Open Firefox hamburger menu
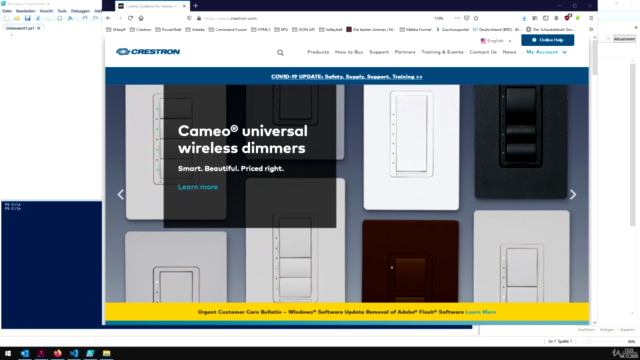The height and width of the screenshot is (360, 640). pyautogui.click(x=591, y=18)
